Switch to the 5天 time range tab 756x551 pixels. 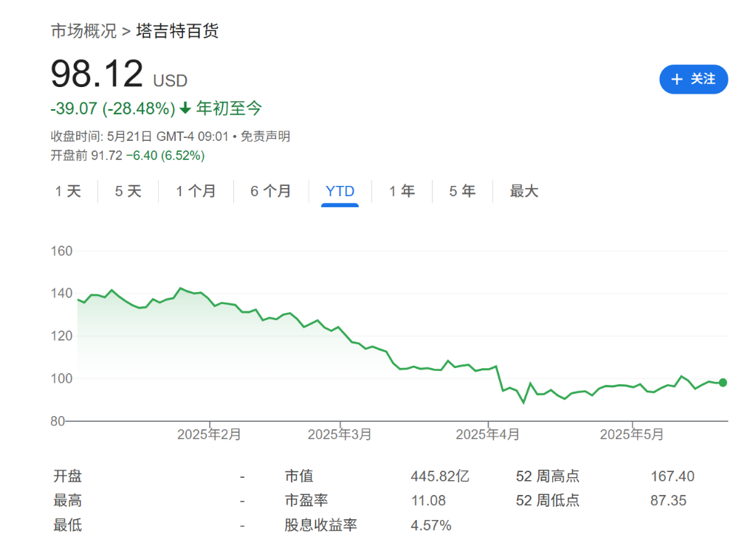(126, 191)
